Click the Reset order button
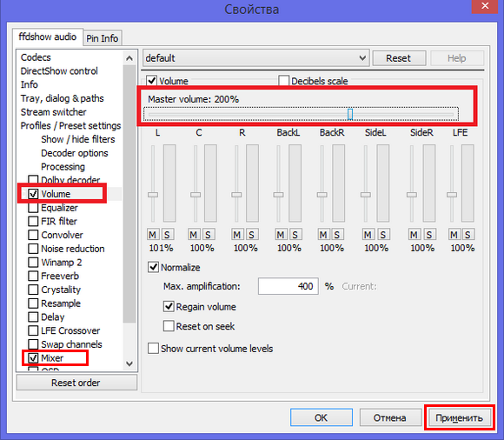The image size is (504, 440). (76, 383)
